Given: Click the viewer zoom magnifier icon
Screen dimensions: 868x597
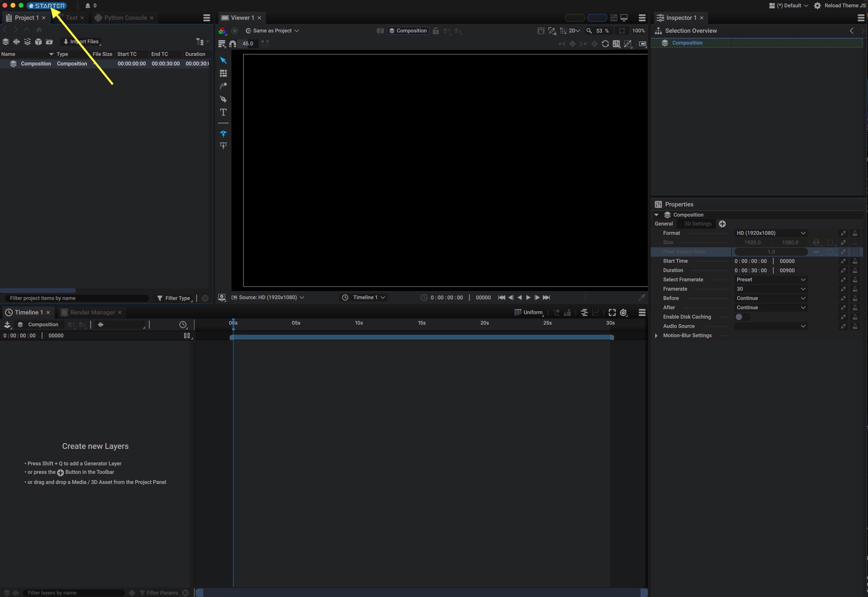Looking at the screenshot, I should pos(589,31).
